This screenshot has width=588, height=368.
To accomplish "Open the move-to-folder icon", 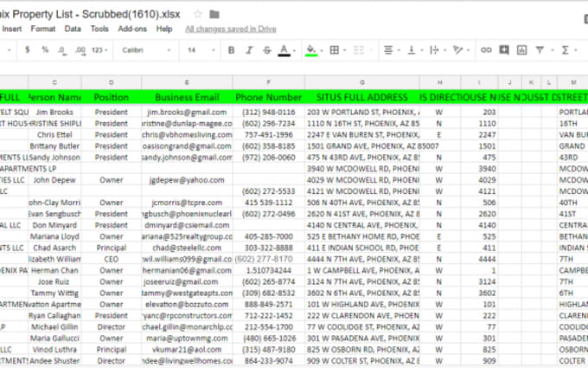I will 214,14.
